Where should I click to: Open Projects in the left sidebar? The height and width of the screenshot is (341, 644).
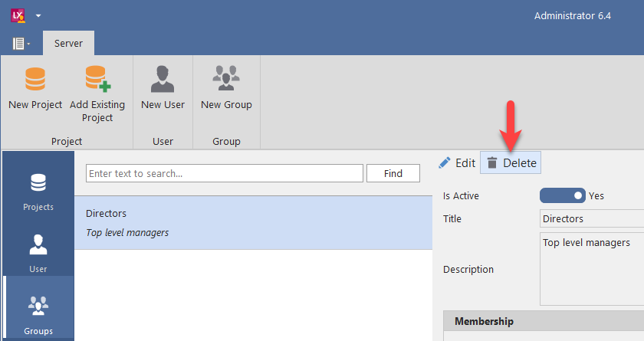tap(38, 192)
